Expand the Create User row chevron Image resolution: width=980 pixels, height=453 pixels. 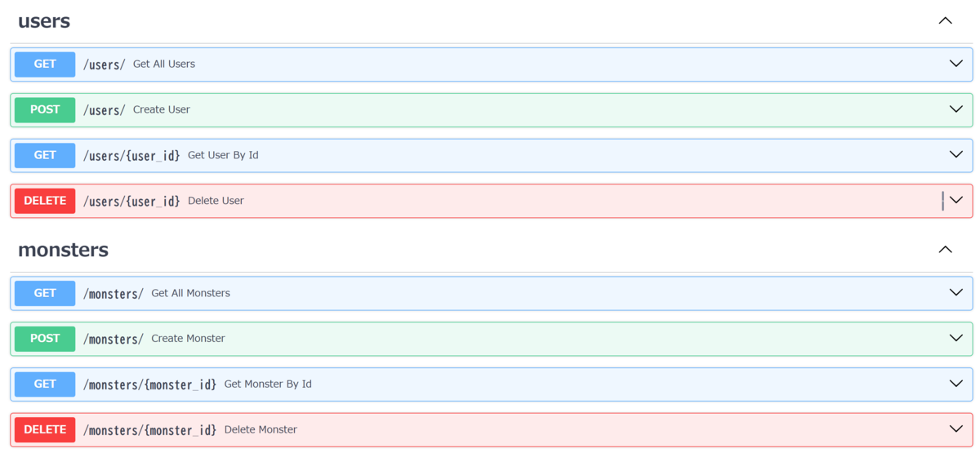pos(955,109)
